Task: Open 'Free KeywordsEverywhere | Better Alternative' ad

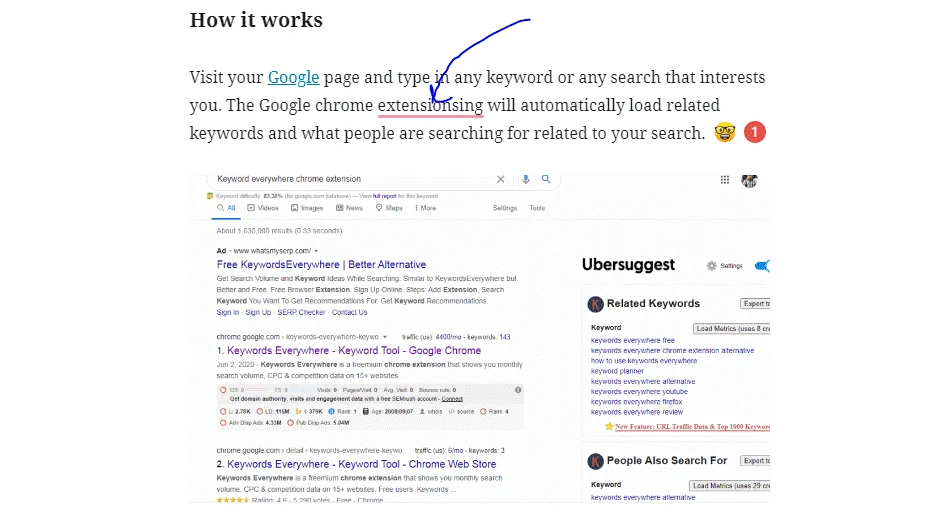Action: pos(321,264)
